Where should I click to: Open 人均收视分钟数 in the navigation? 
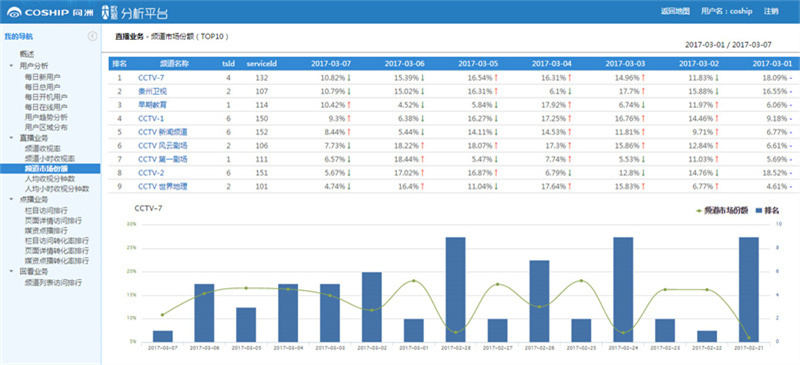point(50,179)
